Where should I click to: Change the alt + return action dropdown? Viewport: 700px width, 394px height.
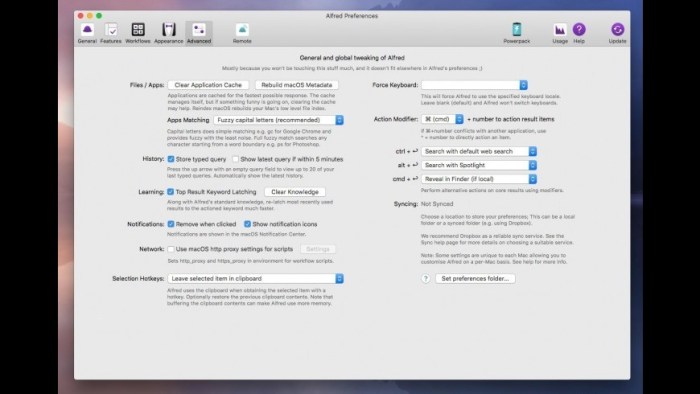pyautogui.click(x=479, y=165)
